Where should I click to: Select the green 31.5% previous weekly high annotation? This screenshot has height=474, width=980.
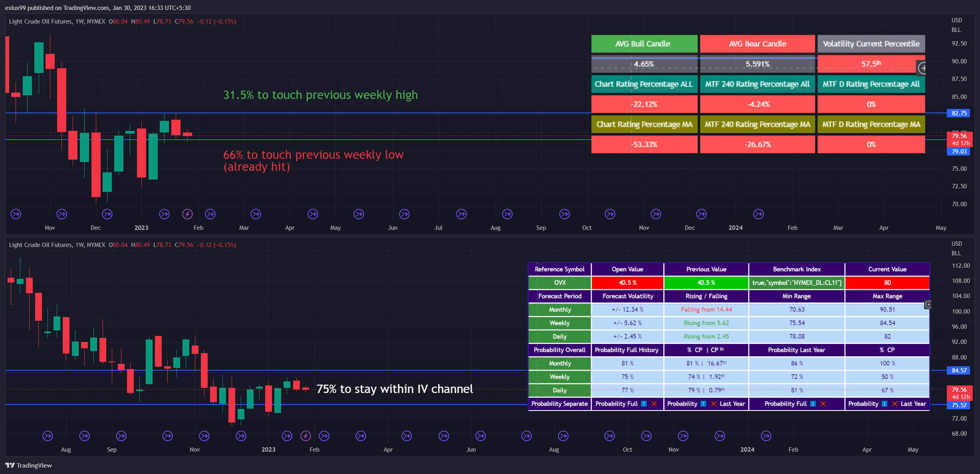(320, 95)
